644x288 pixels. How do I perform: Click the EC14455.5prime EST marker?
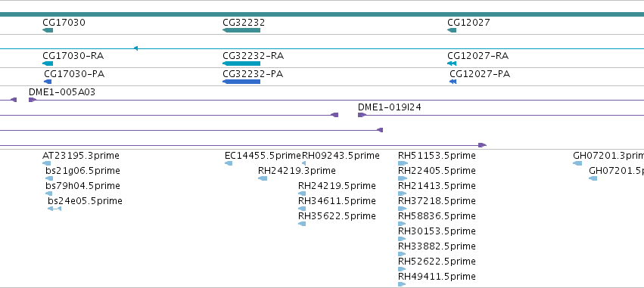click(229, 163)
